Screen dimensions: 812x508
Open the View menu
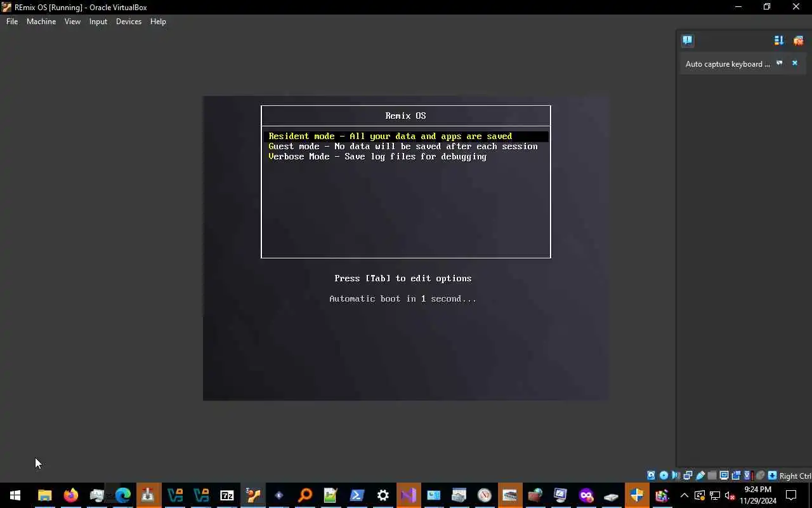(72, 22)
